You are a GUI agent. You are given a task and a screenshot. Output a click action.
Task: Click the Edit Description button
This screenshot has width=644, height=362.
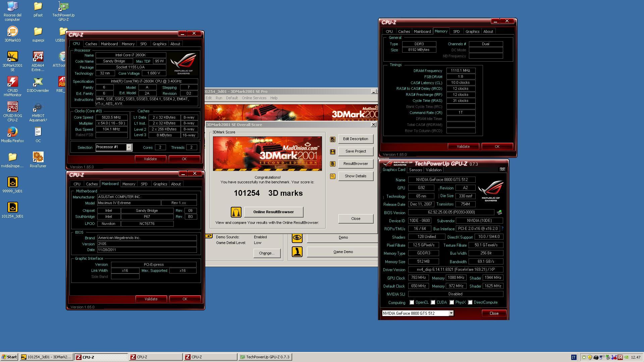tap(356, 139)
